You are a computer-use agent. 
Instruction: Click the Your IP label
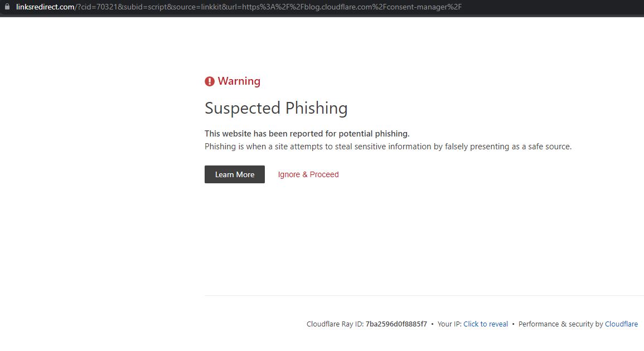[449, 324]
